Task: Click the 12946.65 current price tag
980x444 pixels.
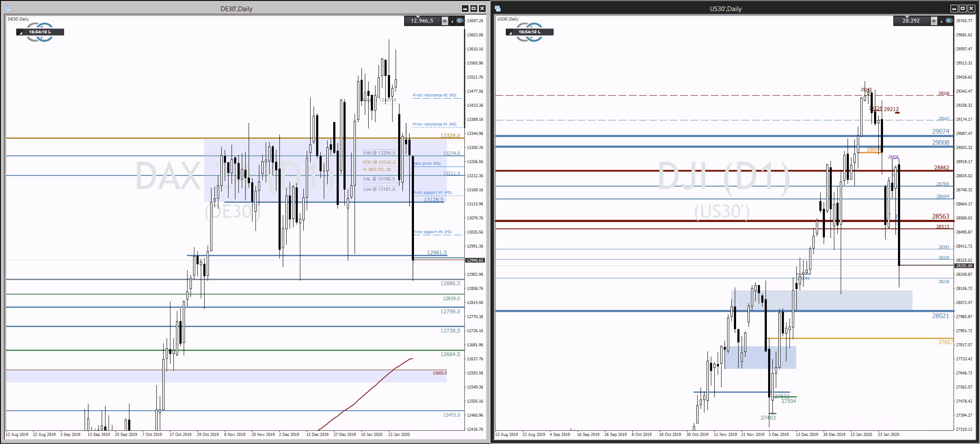Action: tap(475, 260)
